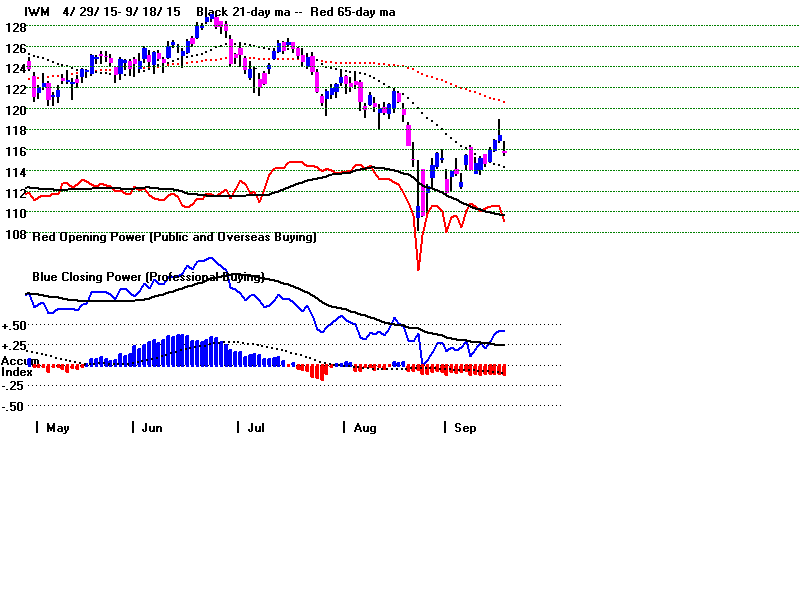
Task: Click the 112 price axis label
Action: pos(16,193)
